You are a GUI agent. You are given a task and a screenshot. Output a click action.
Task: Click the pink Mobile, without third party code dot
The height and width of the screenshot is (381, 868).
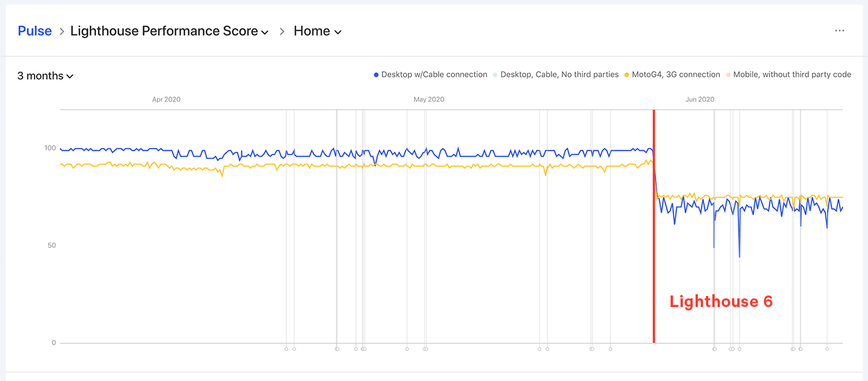pyautogui.click(x=727, y=74)
